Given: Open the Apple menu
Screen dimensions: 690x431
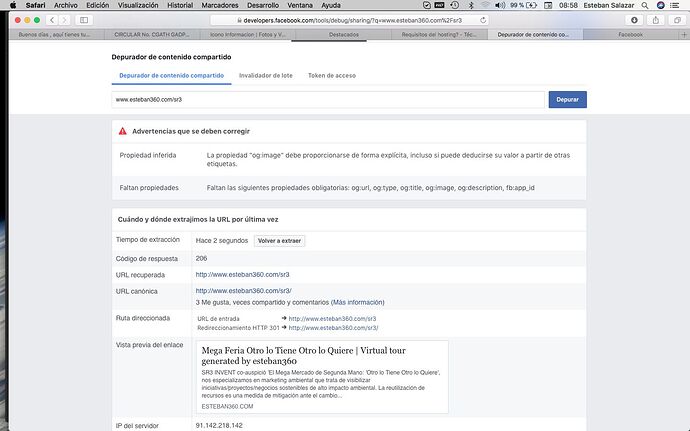Looking at the screenshot, I should click(x=13, y=5).
